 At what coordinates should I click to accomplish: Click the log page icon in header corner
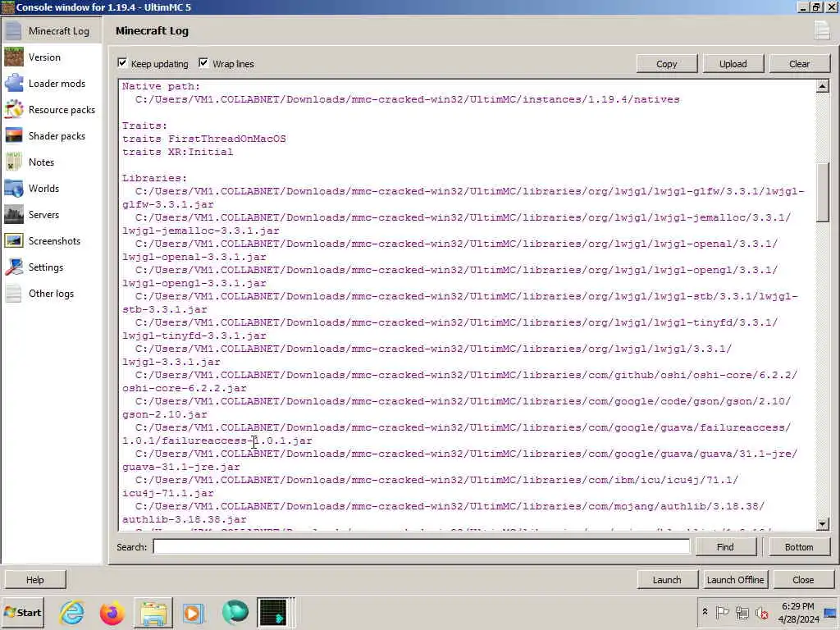(822, 30)
